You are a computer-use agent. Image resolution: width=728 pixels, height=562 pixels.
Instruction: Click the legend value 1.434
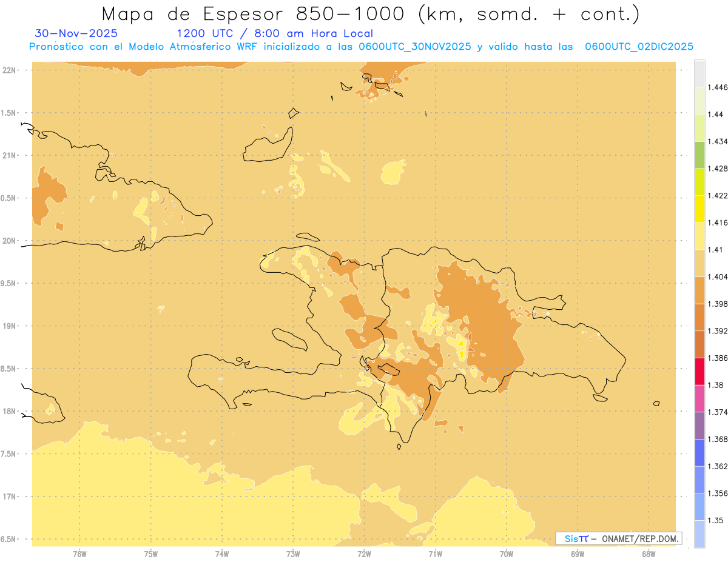coord(717,141)
